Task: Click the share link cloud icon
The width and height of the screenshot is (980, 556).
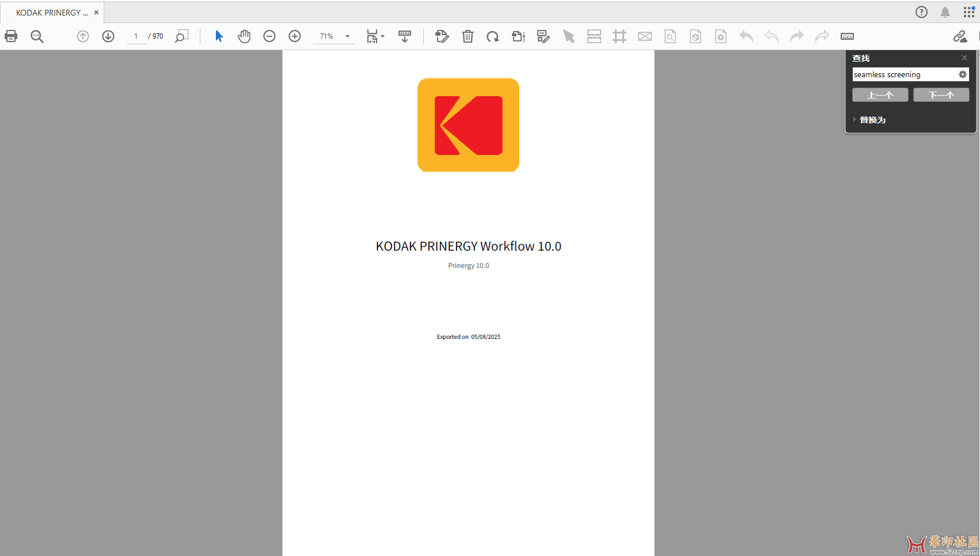Action: [960, 36]
